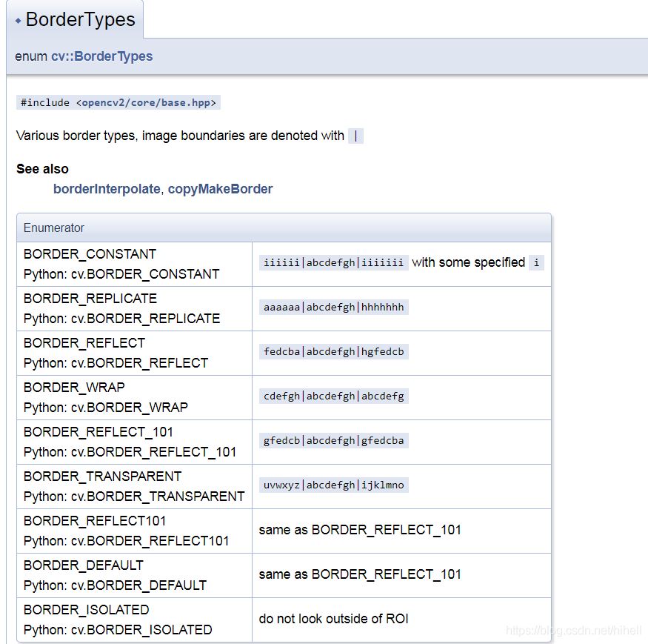The height and width of the screenshot is (644, 648).
Task: Click the fedcba|abcdefgh|hgfedcb code snippet
Action: click(333, 351)
